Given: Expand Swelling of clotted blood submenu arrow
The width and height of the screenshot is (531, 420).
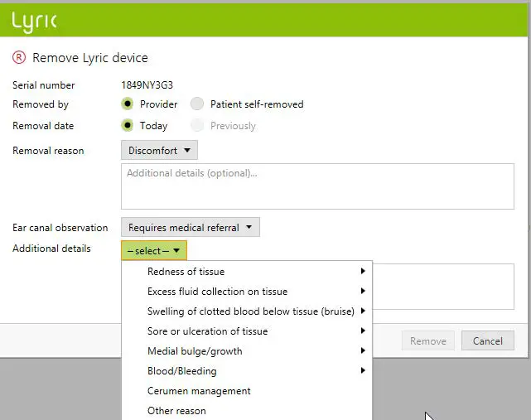Looking at the screenshot, I should (363, 311).
